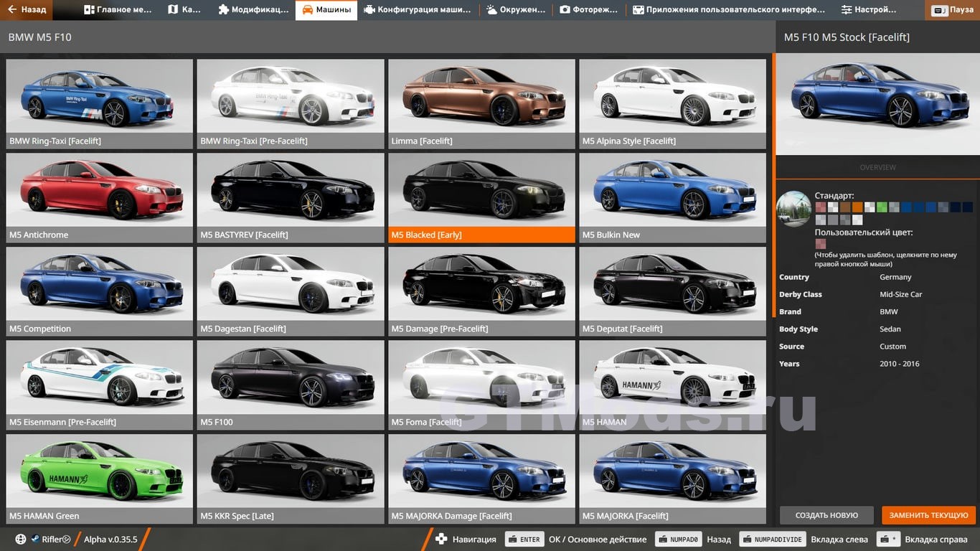Image resolution: width=980 pixels, height=551 pixels.
Task: Click the Steam icon beside Rifler
Action: (34, 540)
